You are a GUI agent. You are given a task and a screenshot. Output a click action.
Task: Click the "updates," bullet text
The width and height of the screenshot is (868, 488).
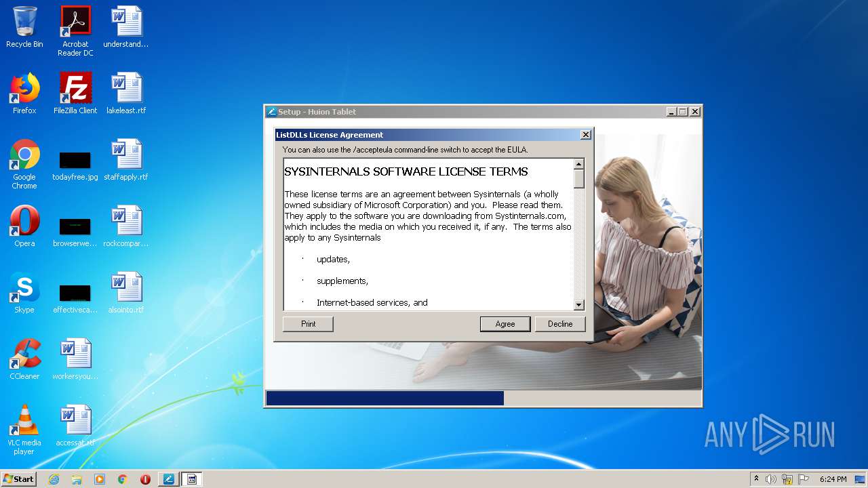(x=333, y=260)
